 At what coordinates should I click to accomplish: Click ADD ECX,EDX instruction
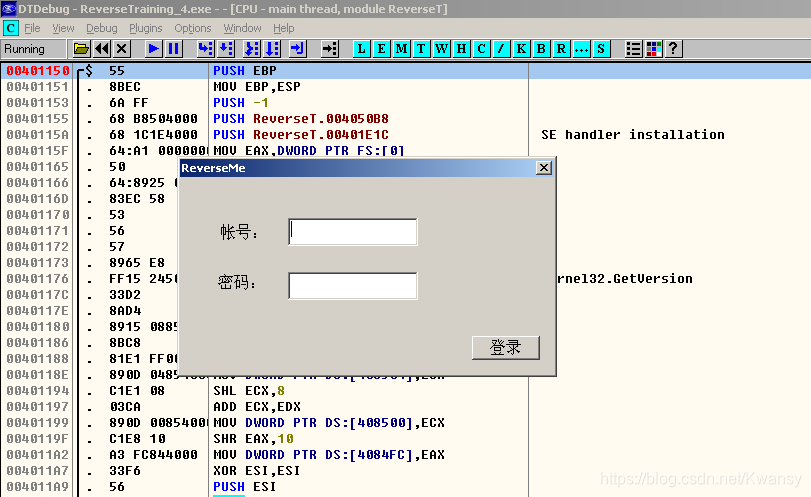click(x=257, y=407)
